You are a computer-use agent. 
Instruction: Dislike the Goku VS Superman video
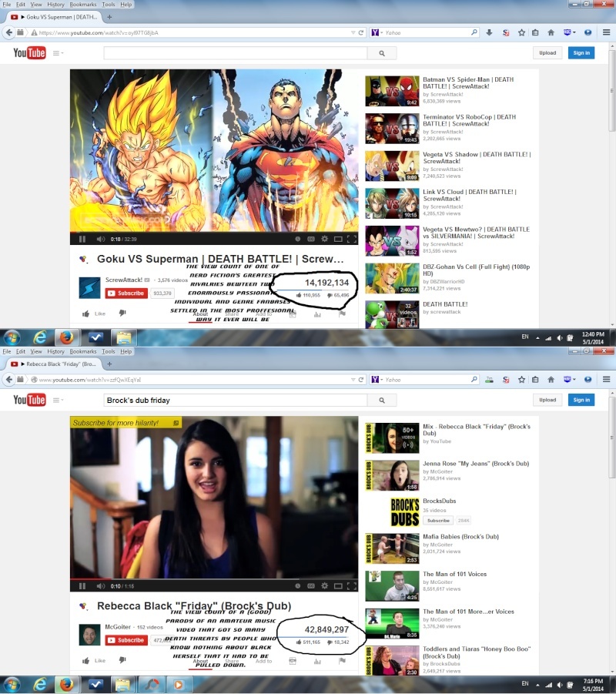tap(122, 313)
